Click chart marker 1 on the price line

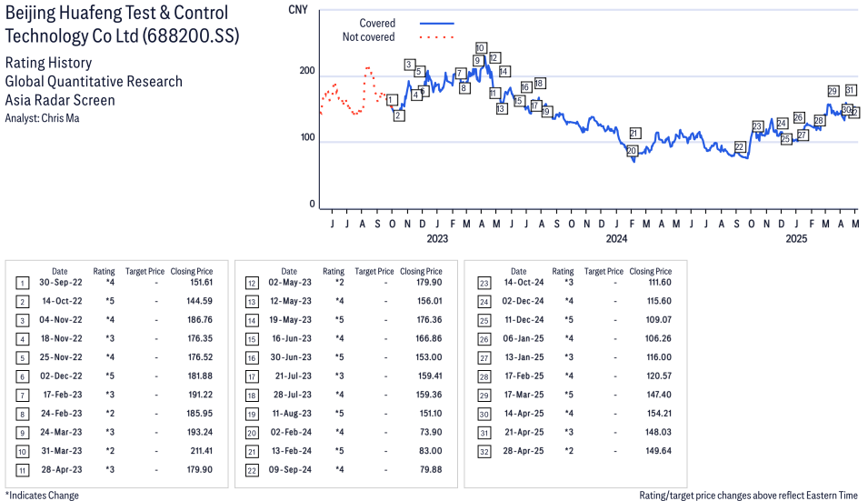392,100
